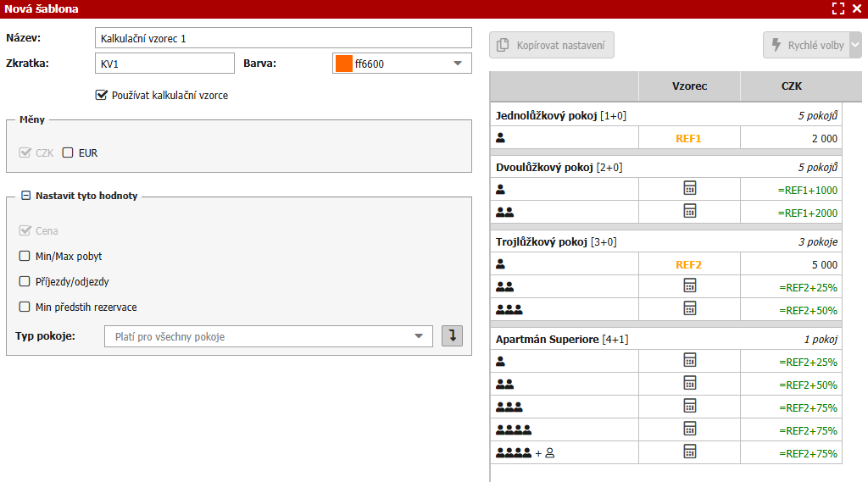Click the apply-down arrow next to Typ pokoje
The height and width of the screenshot is (482, 868).
[452, 336]
